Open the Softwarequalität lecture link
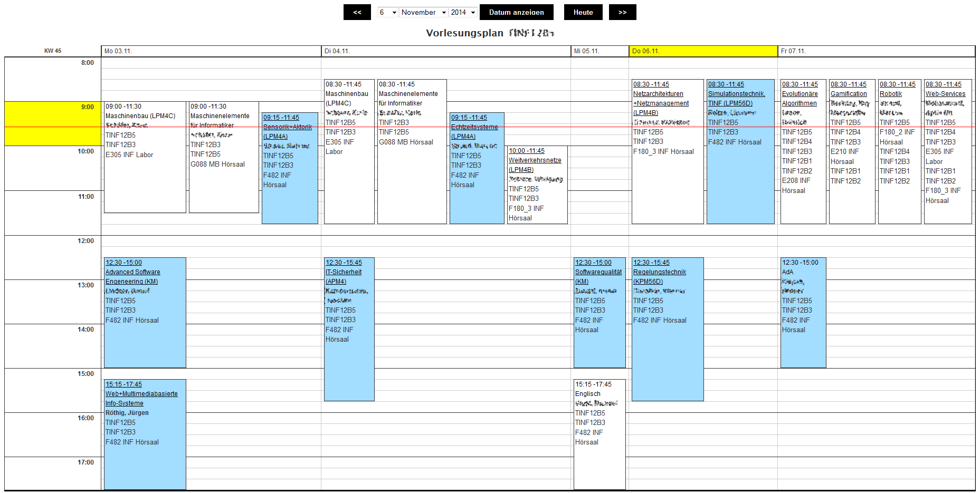 coord(598,272)
